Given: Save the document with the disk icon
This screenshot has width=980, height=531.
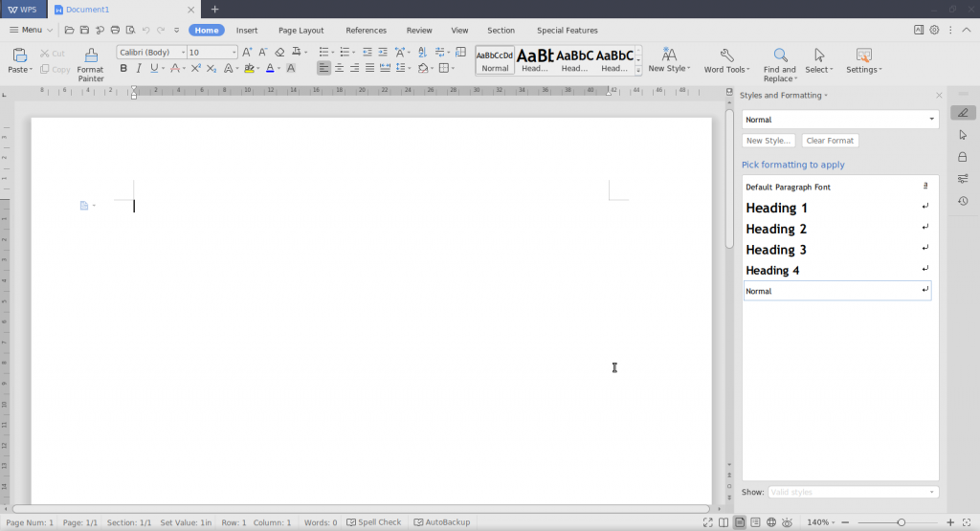Looking at the screenshot, I should pyautogui.click(x=84, y=30).
